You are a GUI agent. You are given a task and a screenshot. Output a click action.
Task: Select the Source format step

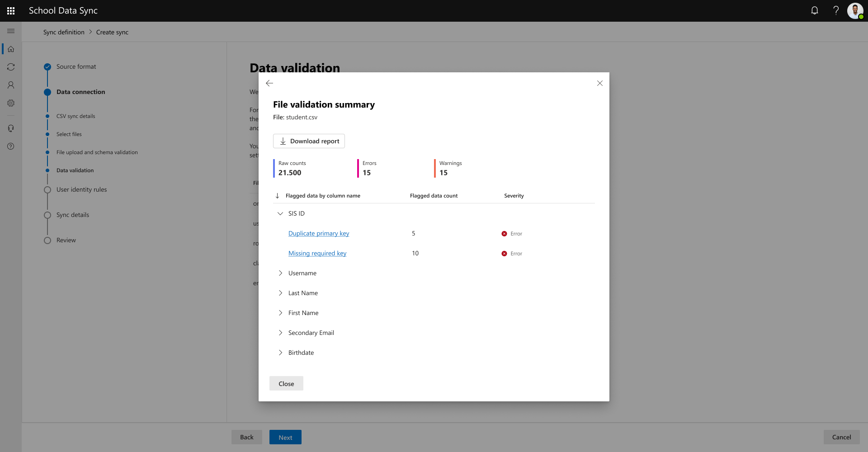coord(76,66)
